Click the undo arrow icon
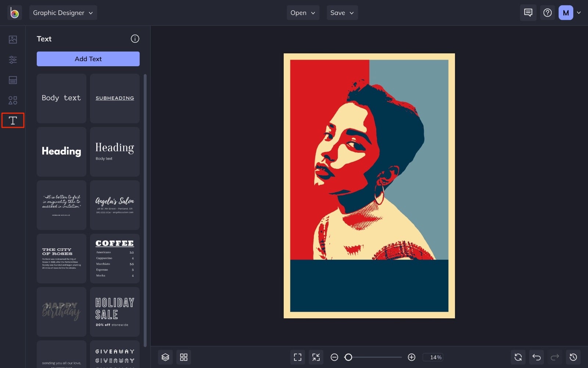This screenshot has width=588, height=368. coord(537,357)
